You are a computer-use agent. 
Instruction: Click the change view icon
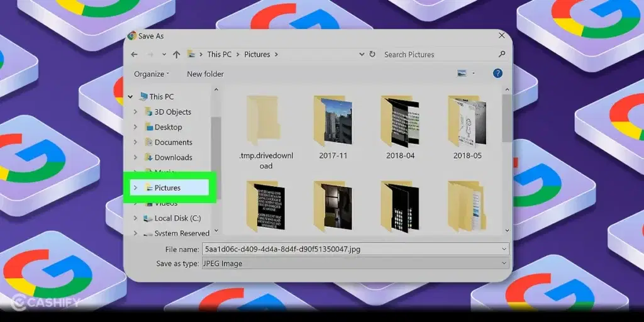pos(462,74)
